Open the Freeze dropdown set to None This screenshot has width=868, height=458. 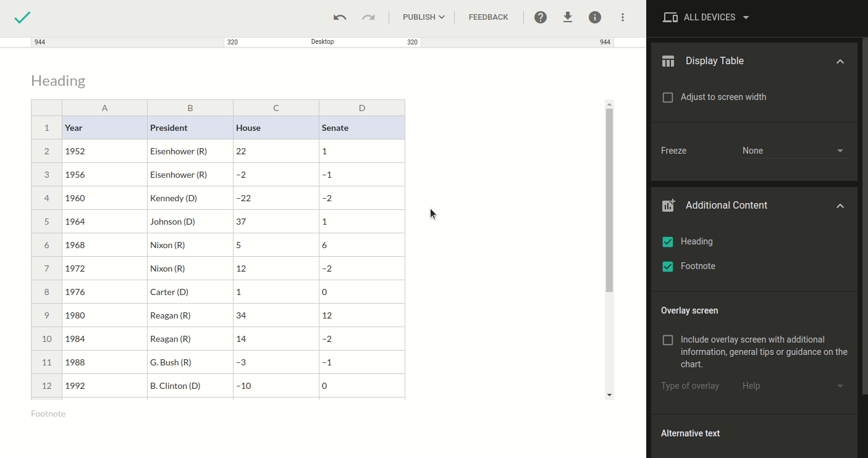[794, 151]
